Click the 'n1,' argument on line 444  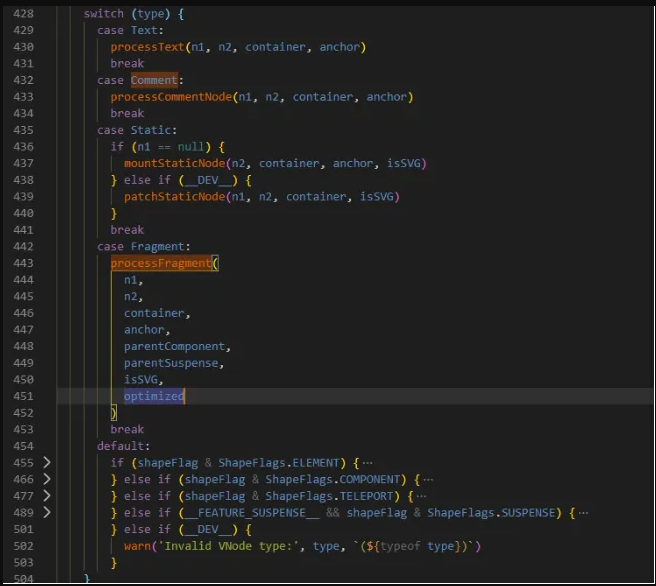click(x=133, y=280)
